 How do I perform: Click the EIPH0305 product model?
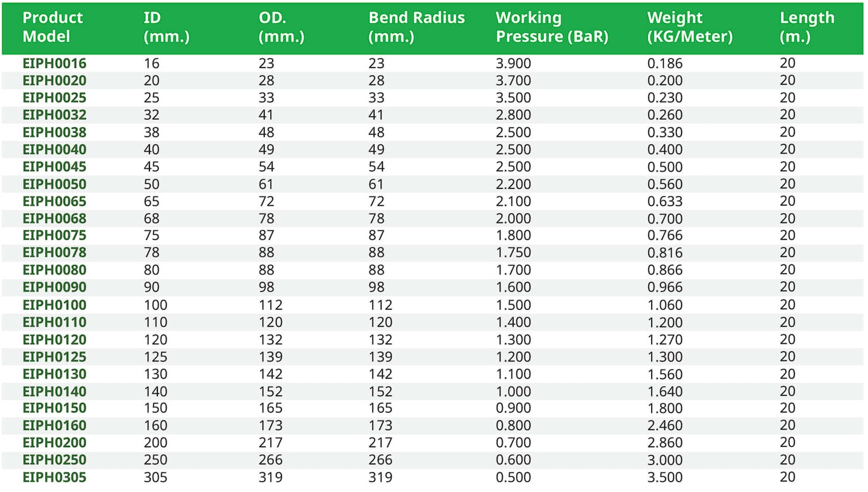point(54,477)
